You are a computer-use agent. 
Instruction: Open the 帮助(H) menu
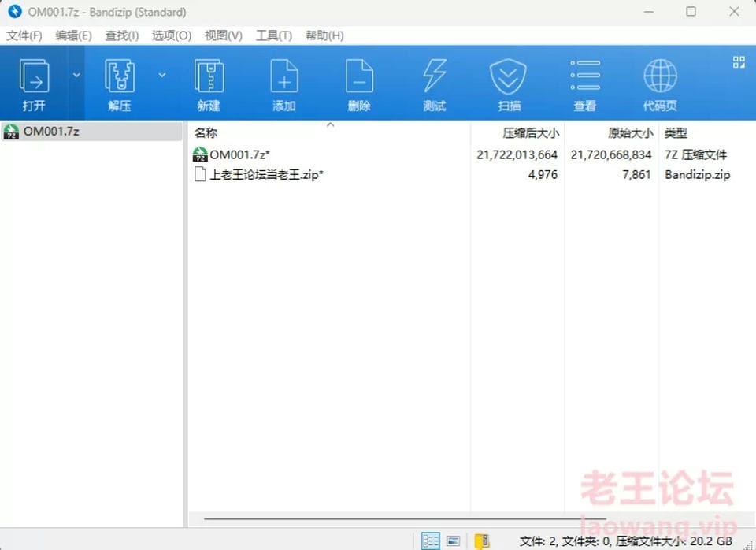[x=324, y=35]
